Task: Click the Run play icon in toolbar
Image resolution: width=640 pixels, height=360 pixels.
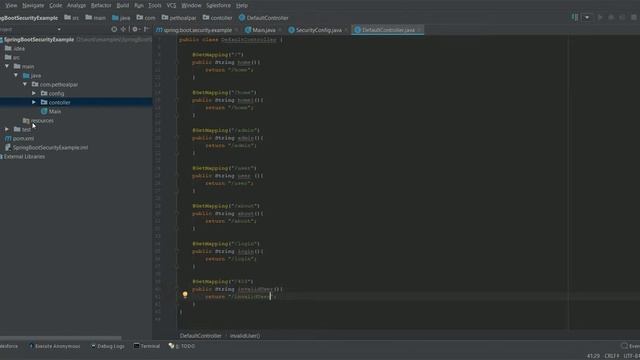Action: 600,18
